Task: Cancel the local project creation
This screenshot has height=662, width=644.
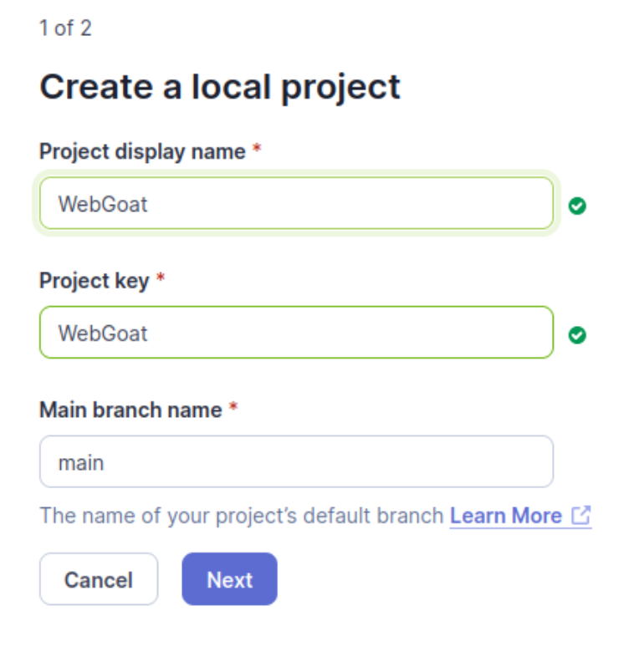Action: 99,579
